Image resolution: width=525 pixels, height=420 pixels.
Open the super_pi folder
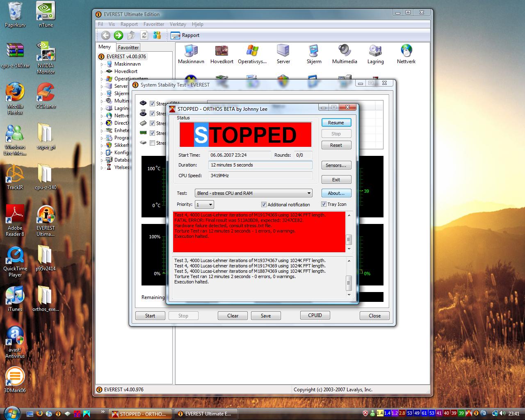(x=46, y=137)
